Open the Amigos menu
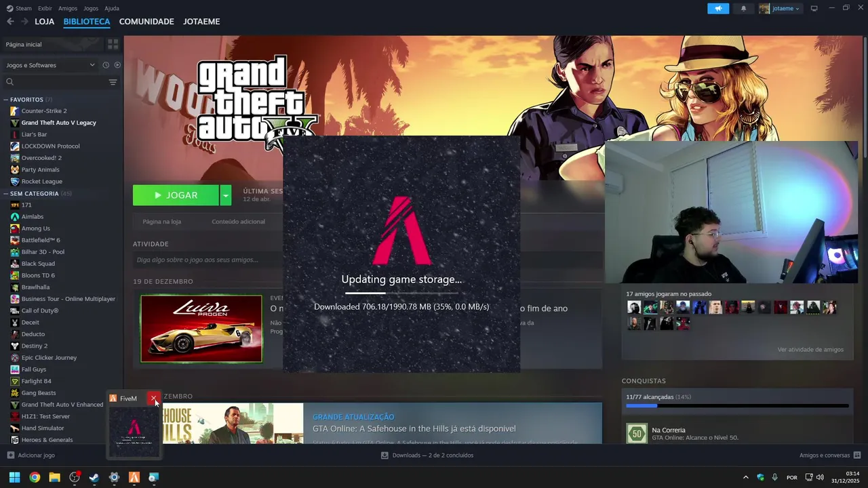The image size is (868, 488). pos(68,8)
